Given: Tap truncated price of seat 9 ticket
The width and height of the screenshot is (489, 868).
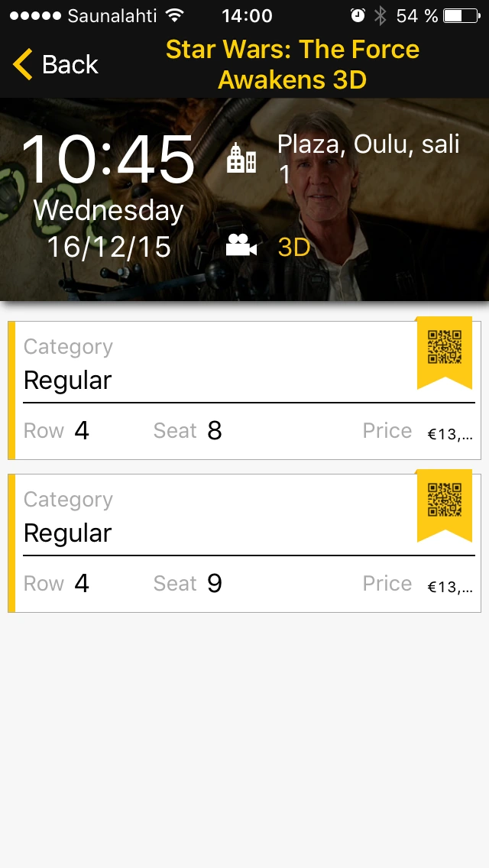Looking at the screenshot, I should pos(450,587).
